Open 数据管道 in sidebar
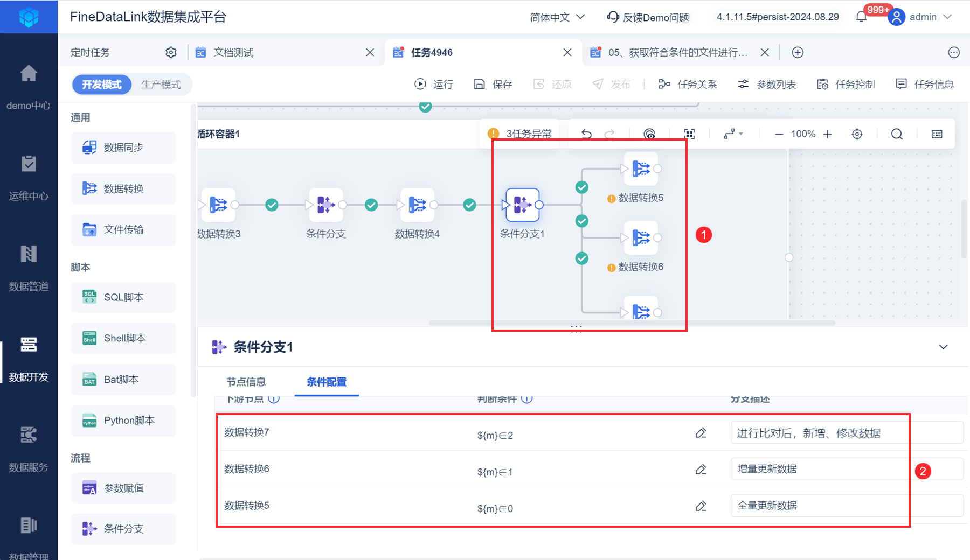This screenshot has height=560, width=970. point(29,268)
